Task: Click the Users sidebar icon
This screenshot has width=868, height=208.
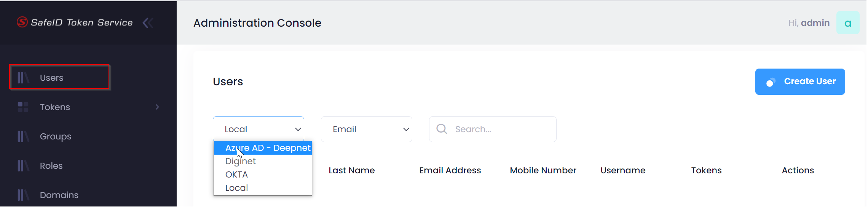Action: click(x=23, y=78)
